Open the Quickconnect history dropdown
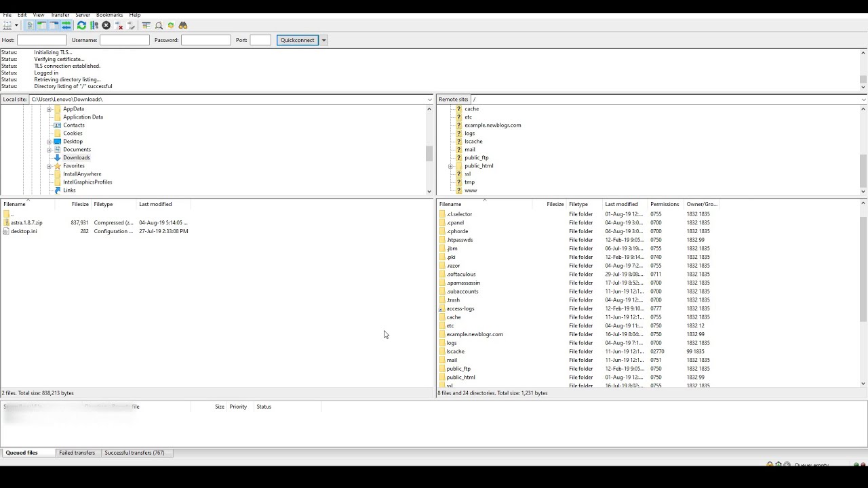 (324, 40)
